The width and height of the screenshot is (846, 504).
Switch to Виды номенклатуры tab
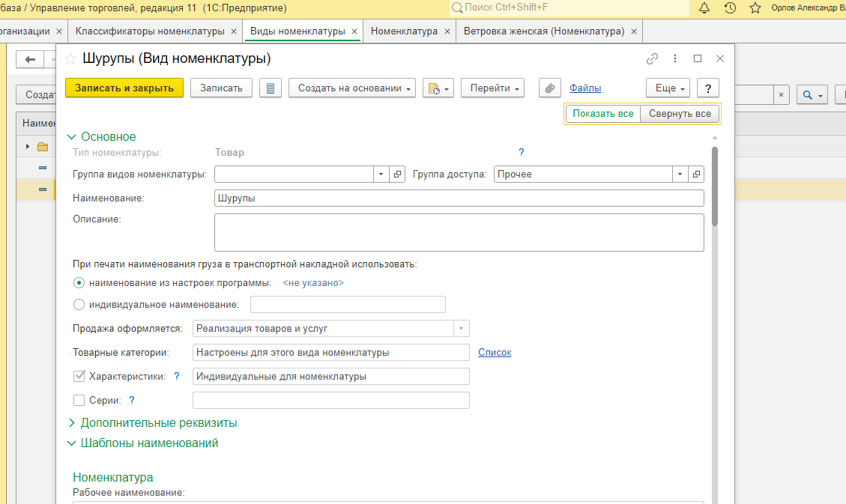click(x=297, y=31)
